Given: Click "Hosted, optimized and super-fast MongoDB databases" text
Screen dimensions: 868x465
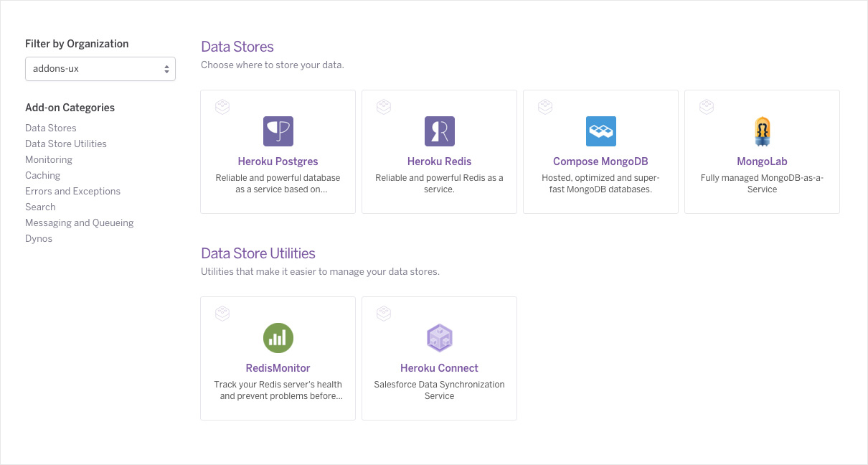Looking at the screenshot, I should coord(601,184).
